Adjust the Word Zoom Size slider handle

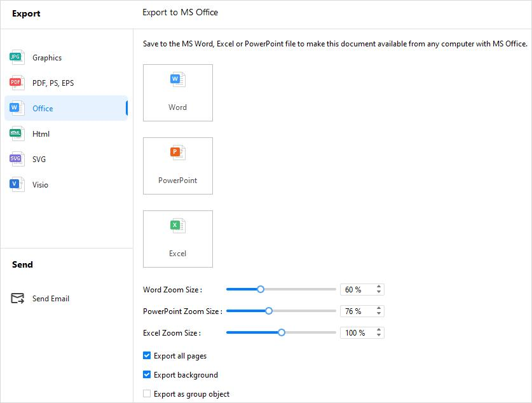point(260,289)
